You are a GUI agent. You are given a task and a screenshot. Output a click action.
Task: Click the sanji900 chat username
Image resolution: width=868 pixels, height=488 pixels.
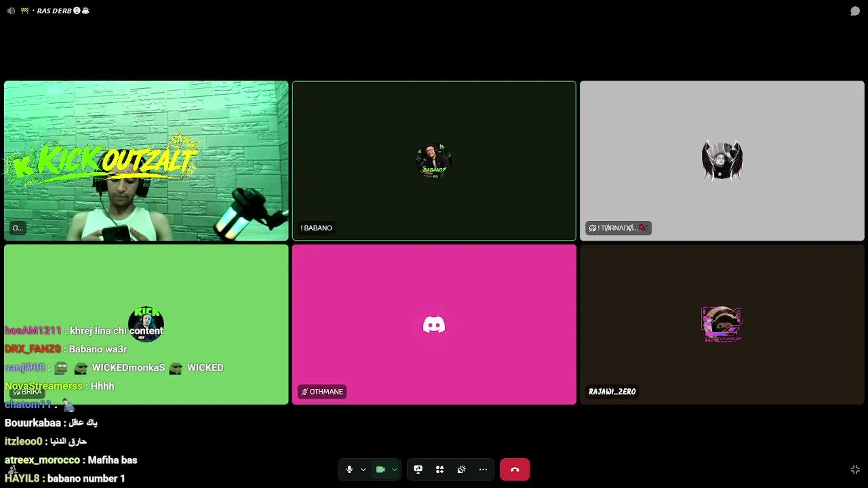tap(24, 367)
